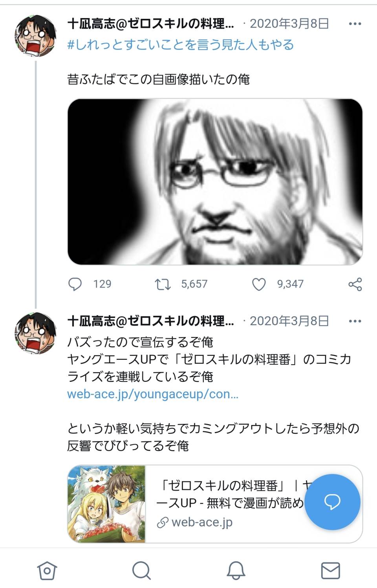Open more options on first tweet

click(x=355, y=24)
